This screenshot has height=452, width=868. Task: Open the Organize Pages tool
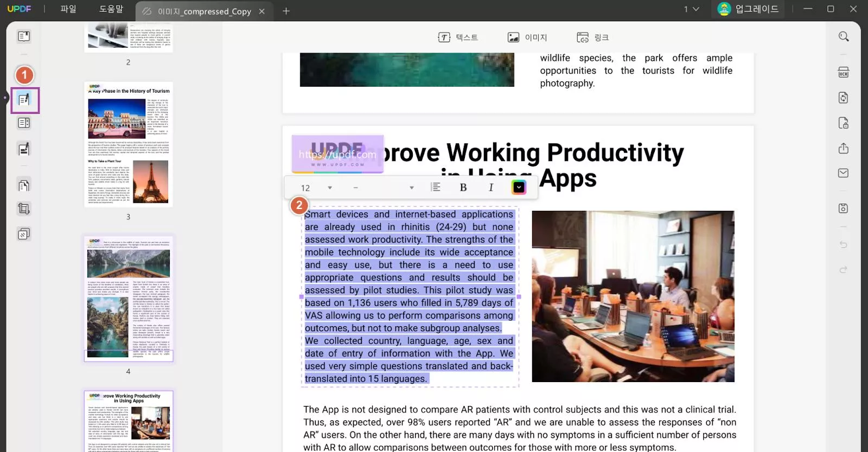pos(24,185)
